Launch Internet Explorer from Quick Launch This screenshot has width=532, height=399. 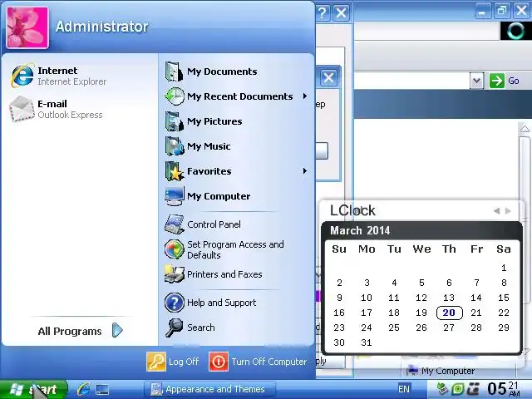pos(83,389)
